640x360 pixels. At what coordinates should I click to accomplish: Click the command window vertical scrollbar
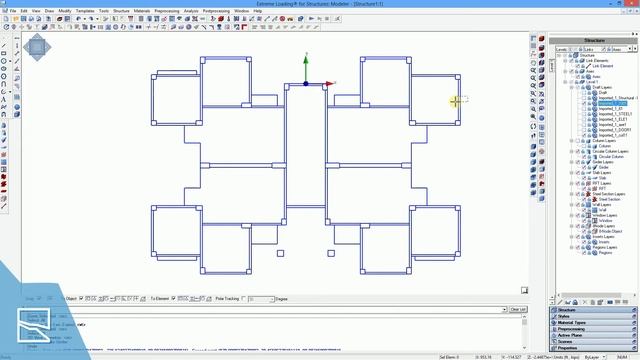tap(524, 332)
